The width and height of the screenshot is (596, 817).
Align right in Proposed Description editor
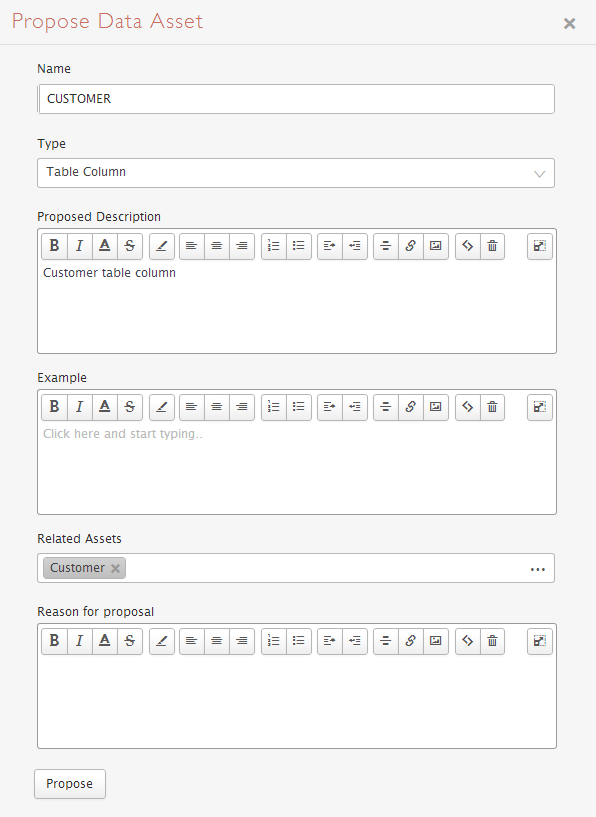242,246
